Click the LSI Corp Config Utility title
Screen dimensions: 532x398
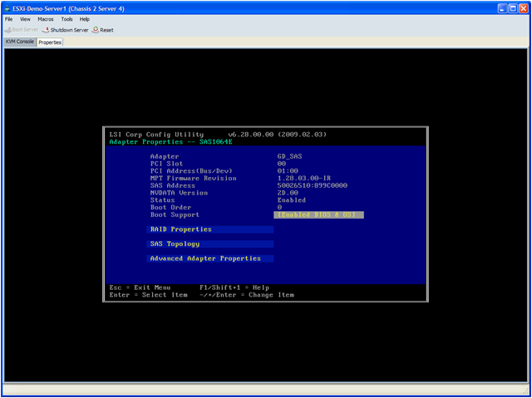pos(156,135)
